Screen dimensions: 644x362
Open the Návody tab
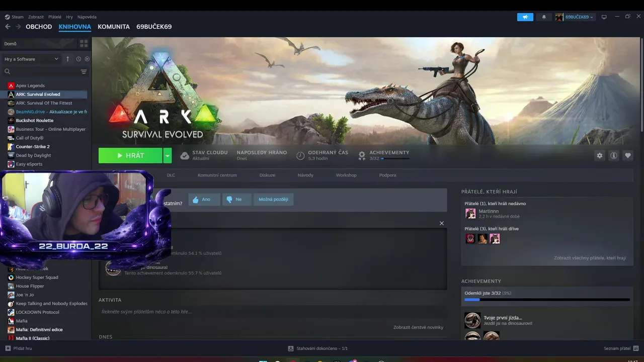click(305, 175)
